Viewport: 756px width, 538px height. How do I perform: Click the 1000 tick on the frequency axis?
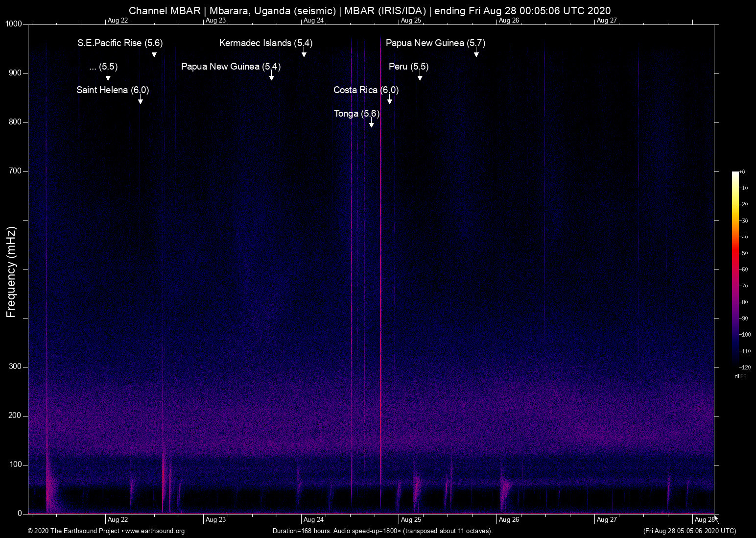[x=13, y=24]
